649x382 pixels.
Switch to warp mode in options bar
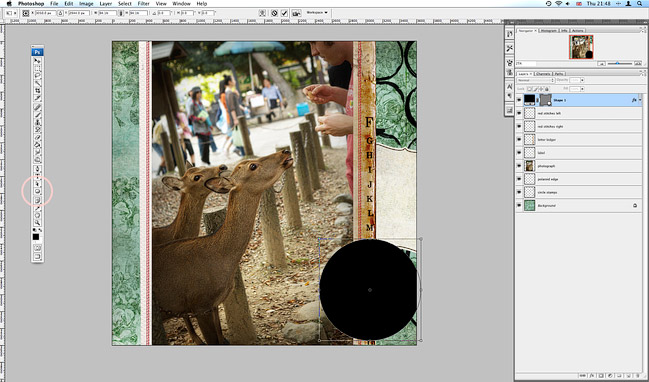262,13
